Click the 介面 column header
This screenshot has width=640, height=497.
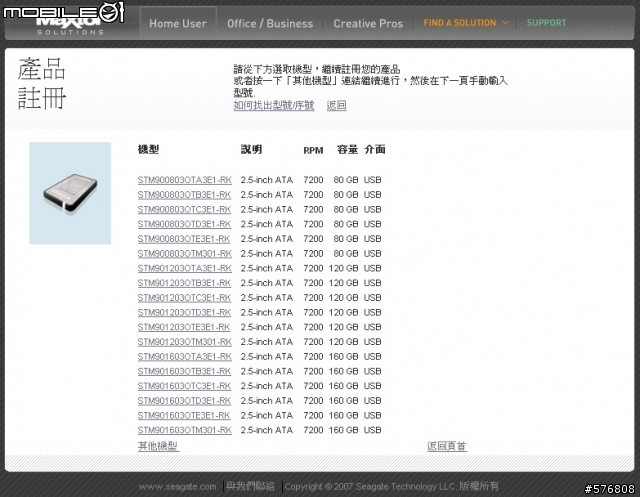[375, 150]
